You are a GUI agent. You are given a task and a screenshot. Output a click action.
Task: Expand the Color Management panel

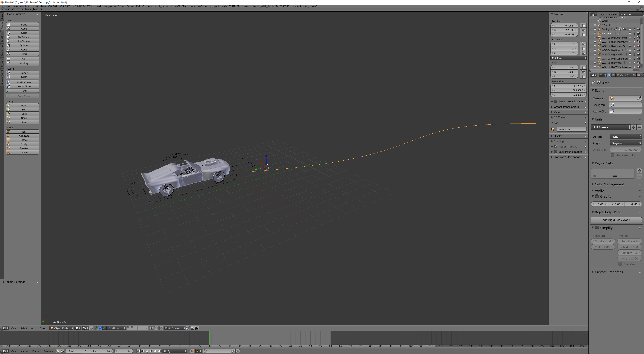[609, 184]
